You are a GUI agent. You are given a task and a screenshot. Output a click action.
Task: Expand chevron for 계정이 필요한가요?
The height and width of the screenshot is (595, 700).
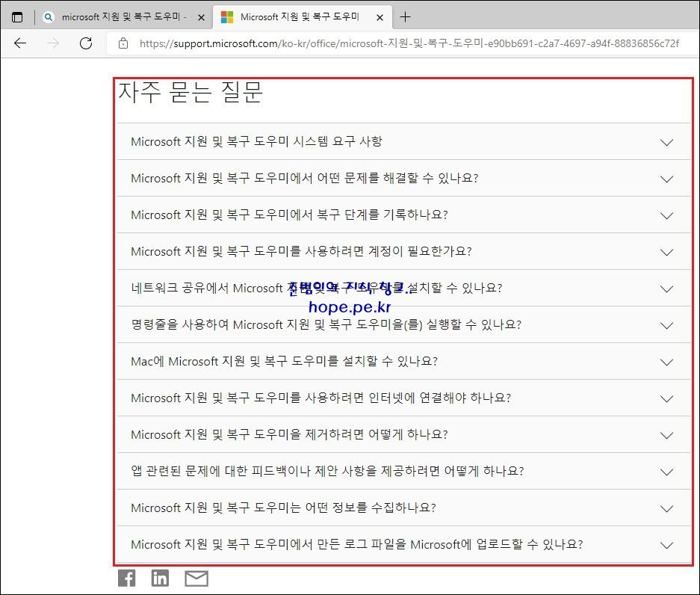(x=666, y=253)
